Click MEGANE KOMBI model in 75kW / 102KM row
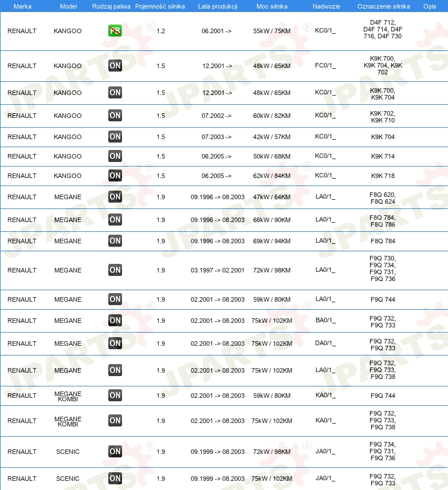Image resolution: width=448 pixels, height=490 pixels. (x=68, y=421)
